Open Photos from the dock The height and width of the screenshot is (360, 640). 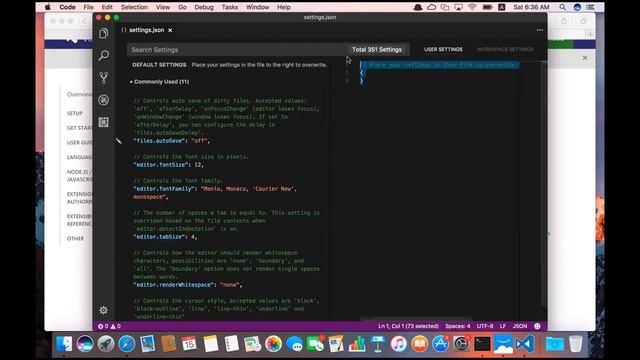pos(273,344)
